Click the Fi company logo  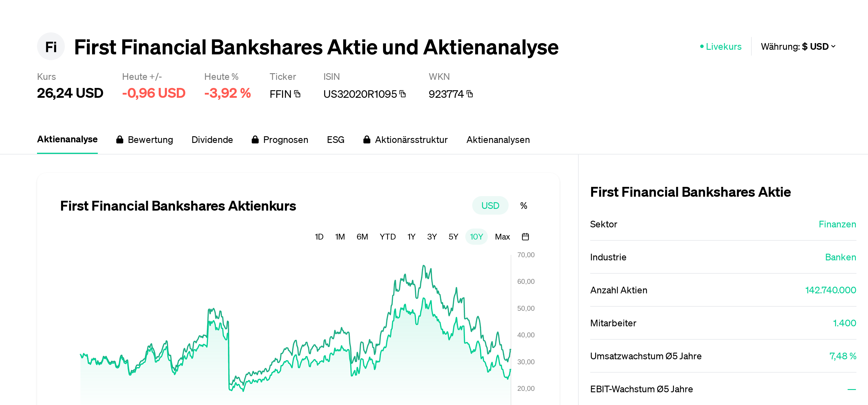coord(51,47)
